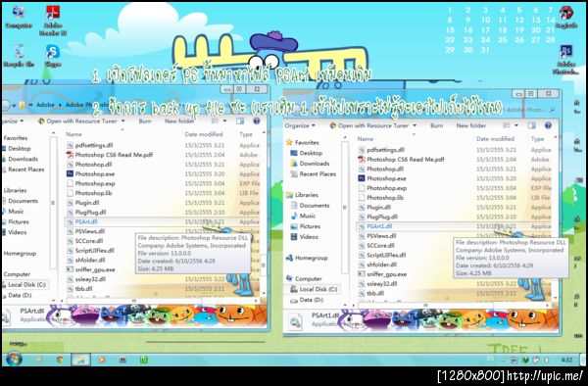Select PlugPlug.dll in the right window
588x386 pixels.
382,217
